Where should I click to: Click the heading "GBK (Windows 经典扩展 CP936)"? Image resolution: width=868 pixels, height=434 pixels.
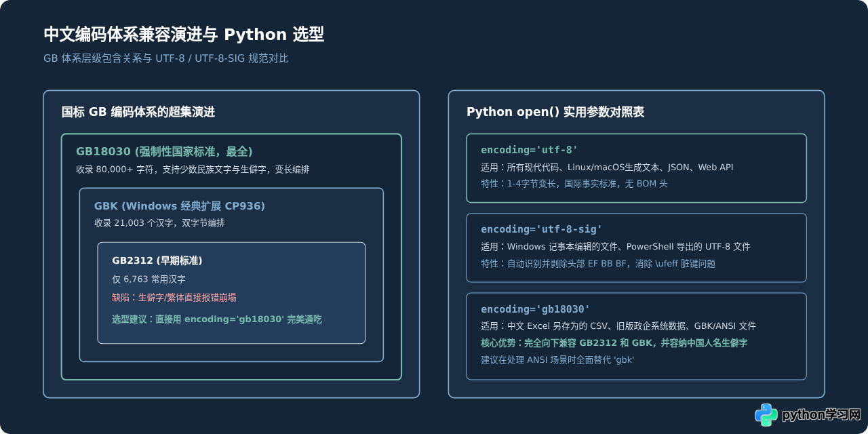180,205
